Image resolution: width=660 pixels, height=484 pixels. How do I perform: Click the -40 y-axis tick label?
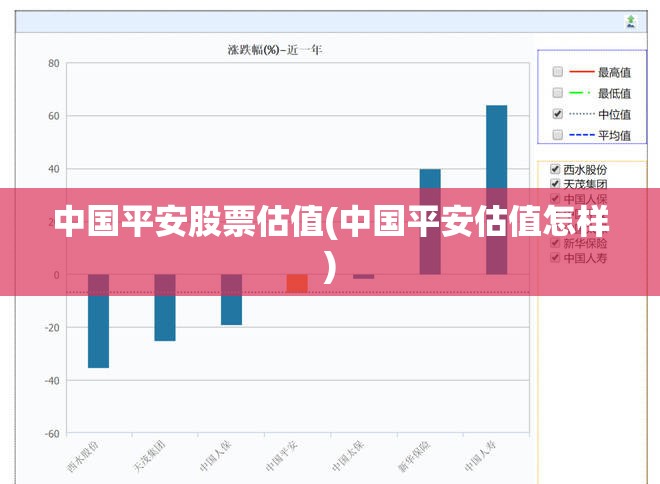[52, 380]
